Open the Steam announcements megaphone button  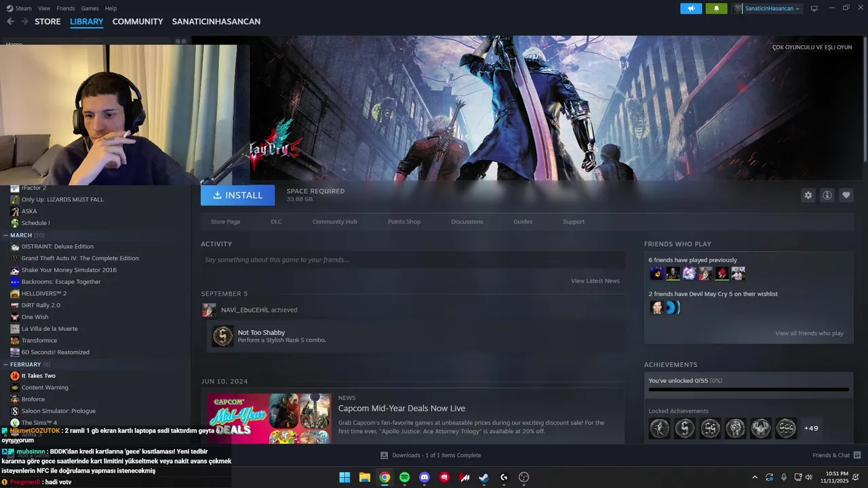pos(691,8)
